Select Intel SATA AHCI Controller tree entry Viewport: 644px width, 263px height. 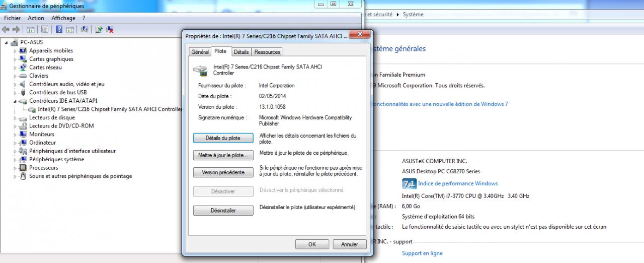(110, 109)
